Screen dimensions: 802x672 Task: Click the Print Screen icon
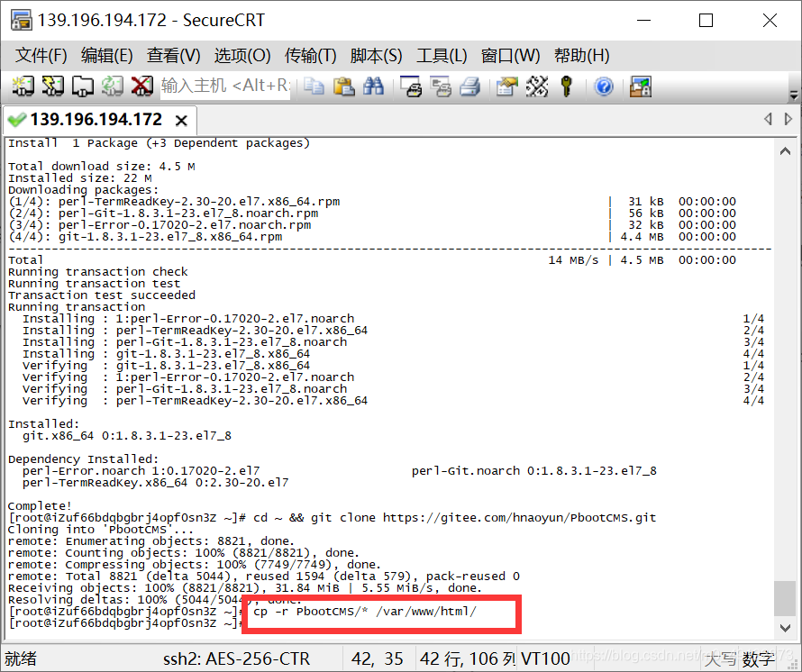(411, 86)
